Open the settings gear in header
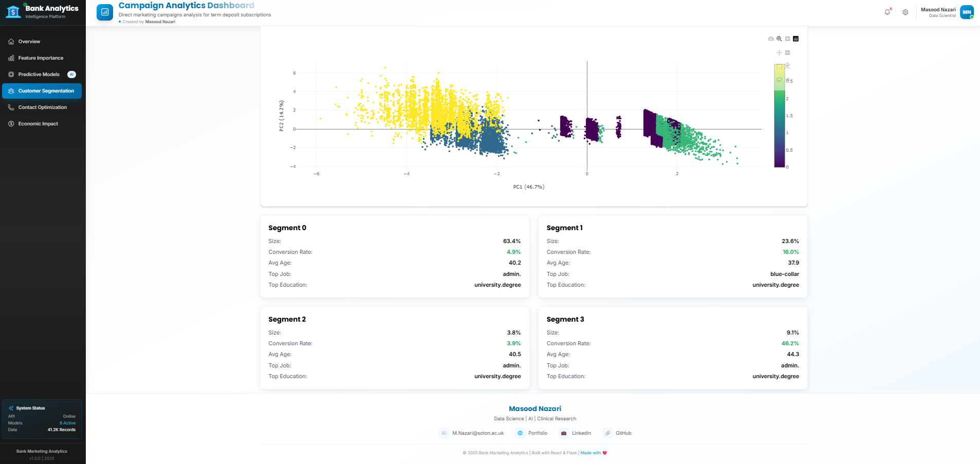The height and width of the screenshot is (464, 980). (x=906, y=12)
